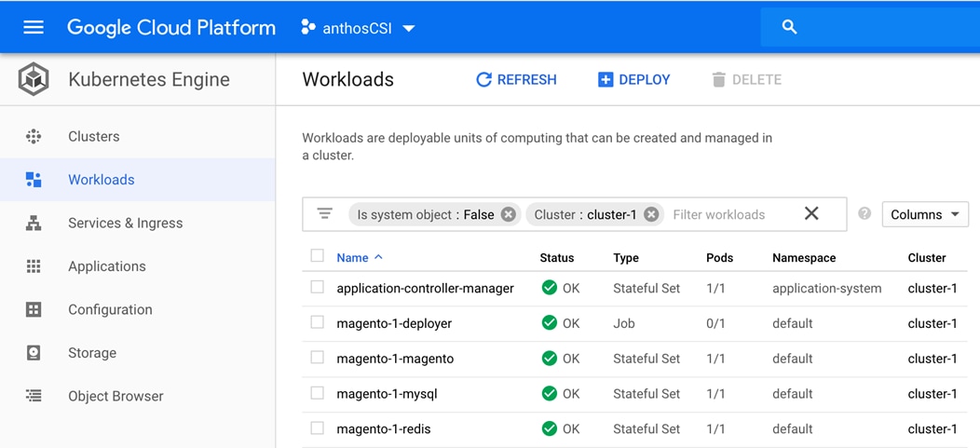Click the Workloads sidebar icon
Viewport: 980px width, 448px height.
pyautogui.click(x=34, y=180)
